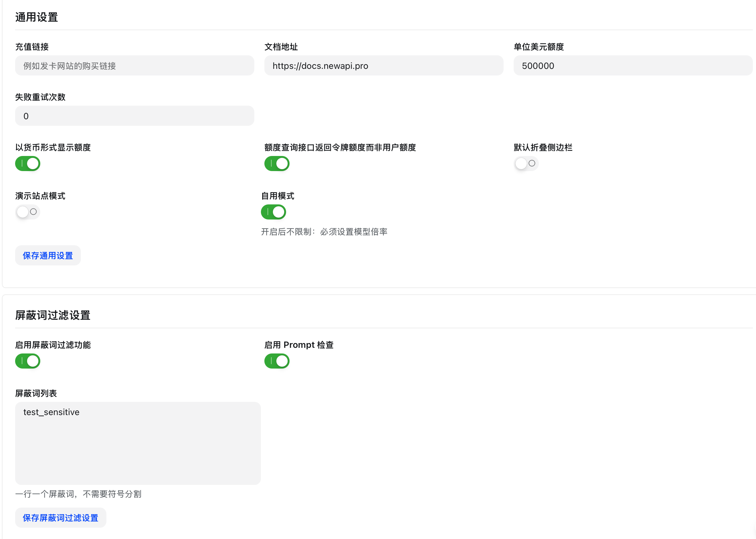Disable 启用 Prompt 检查 switch
Image resolution: width=756 pixels, height=539 pixels.
pyautogui.click(x=277, y=361)
